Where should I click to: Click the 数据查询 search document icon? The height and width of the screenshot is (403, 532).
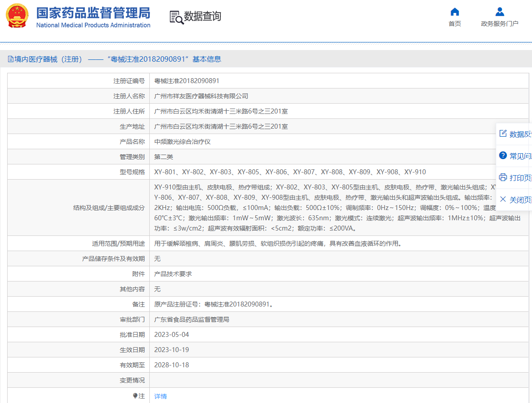point(177,17)
